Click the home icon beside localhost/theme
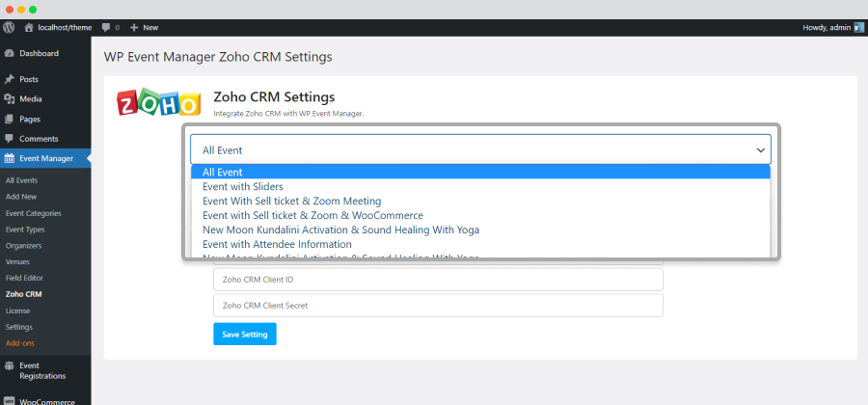 29,27
